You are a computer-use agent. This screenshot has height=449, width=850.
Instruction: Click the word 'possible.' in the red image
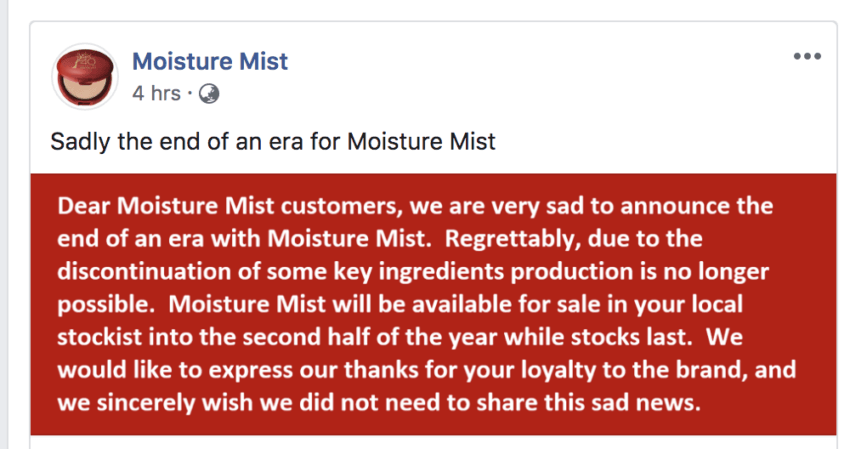(101, 302)
